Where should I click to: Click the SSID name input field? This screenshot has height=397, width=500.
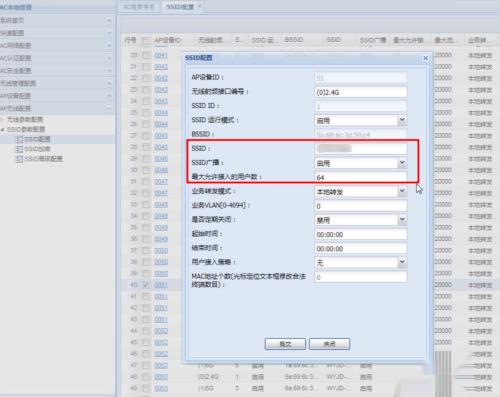pyautogui.click(x=361, y=149)
